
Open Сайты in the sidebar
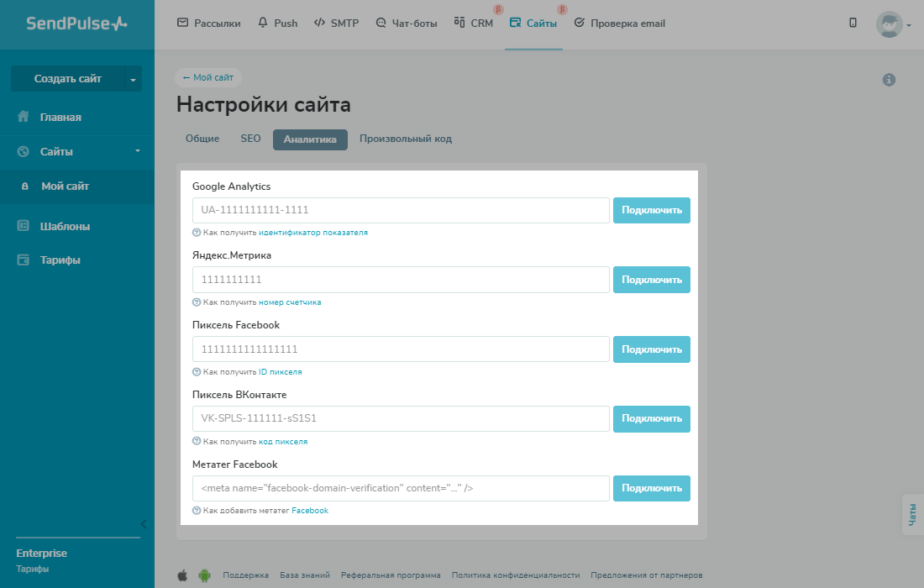[x=56, y=151]
